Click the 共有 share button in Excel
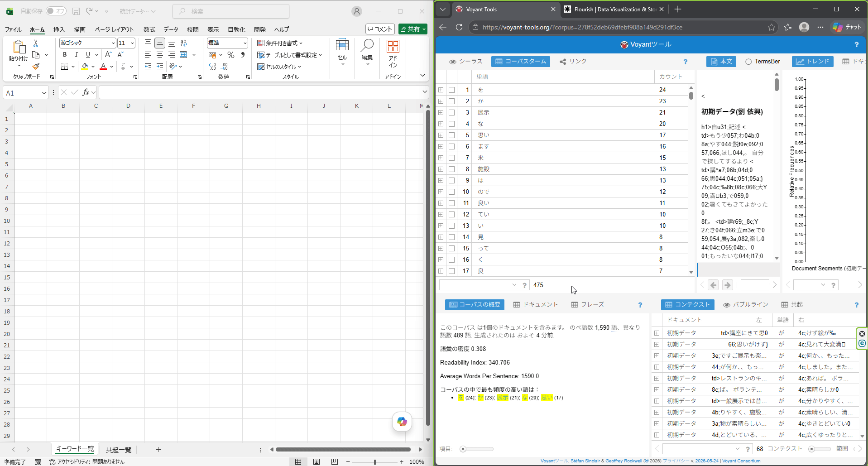The image size is (868, 466). point(413,29)
